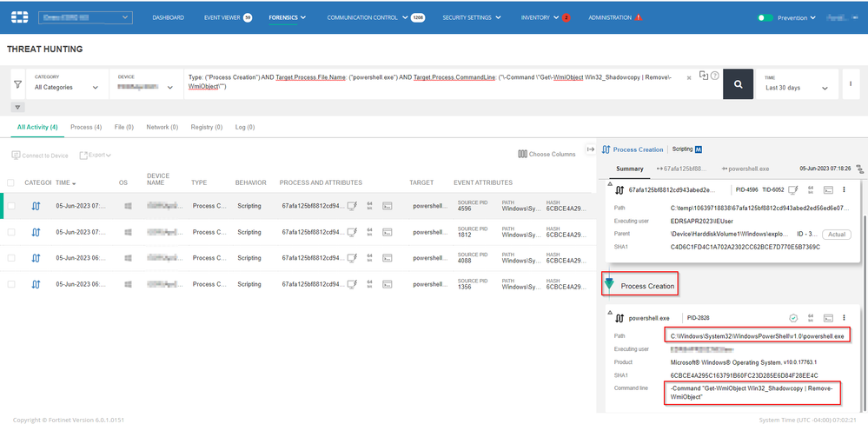
Task: Open the query help question mark icon
Action: pyautogui.click(x=714, y=76)
